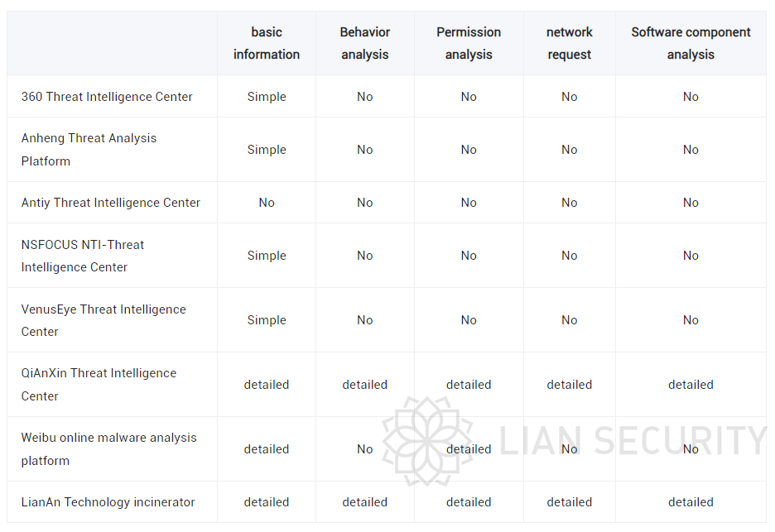Click QiAnXin's 'detailed' under Behavior analysis

365,384
